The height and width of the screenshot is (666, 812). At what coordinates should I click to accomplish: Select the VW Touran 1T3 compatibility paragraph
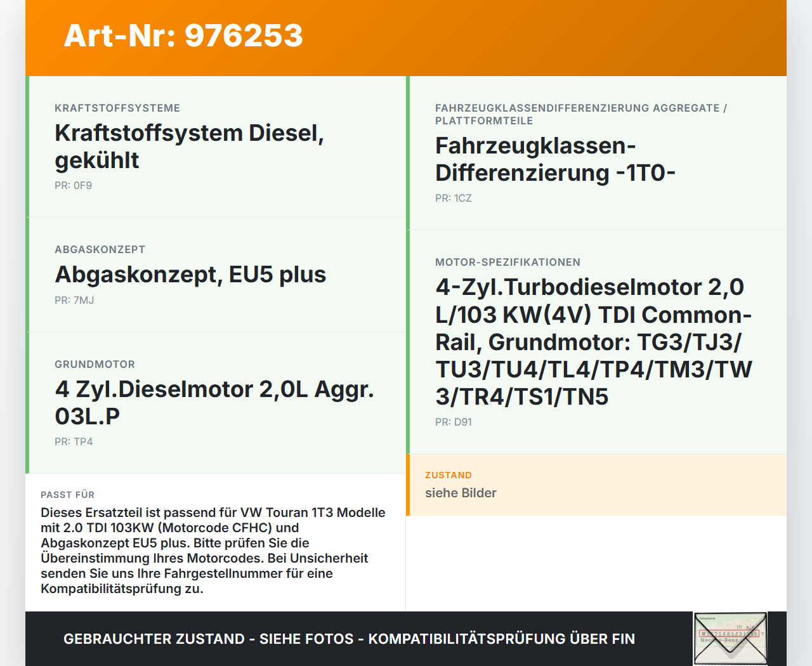pos(213,551)
